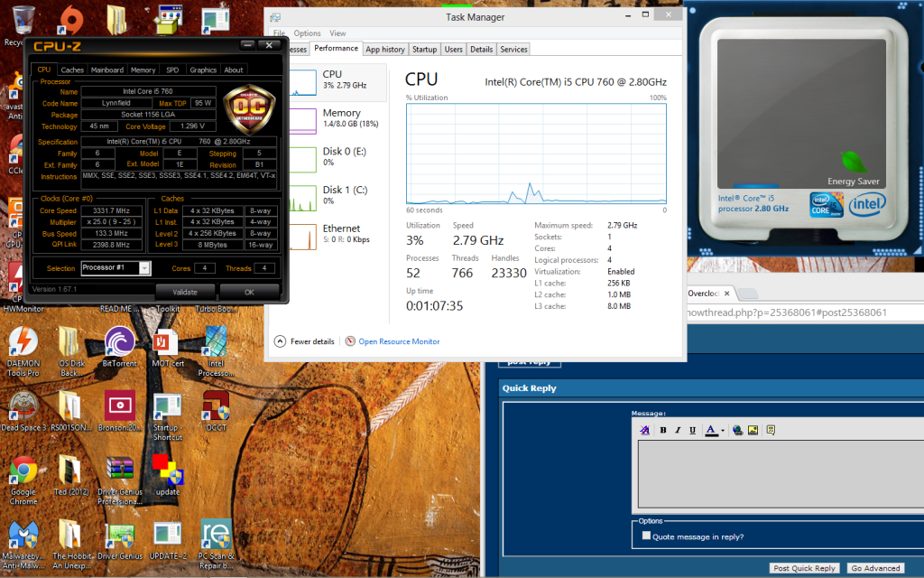Open the RS001SON folder icon
This screenshot has height=578, width=924.
[x=70, y=406]
